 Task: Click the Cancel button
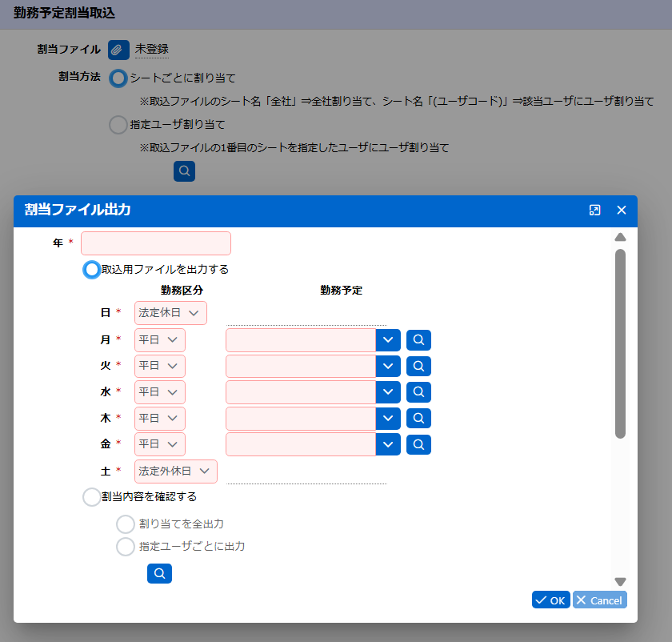coord(599,600)
